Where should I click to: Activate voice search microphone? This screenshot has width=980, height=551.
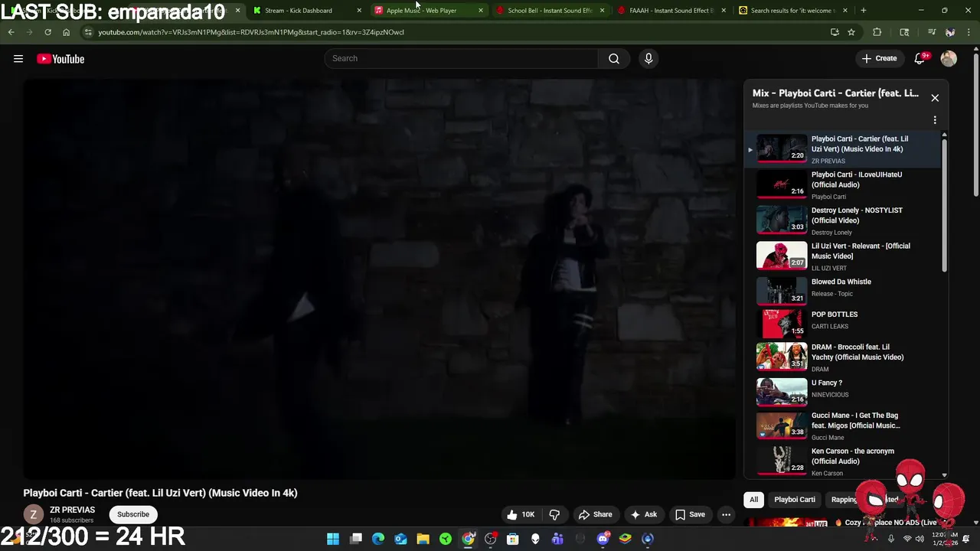click(648, 59)
